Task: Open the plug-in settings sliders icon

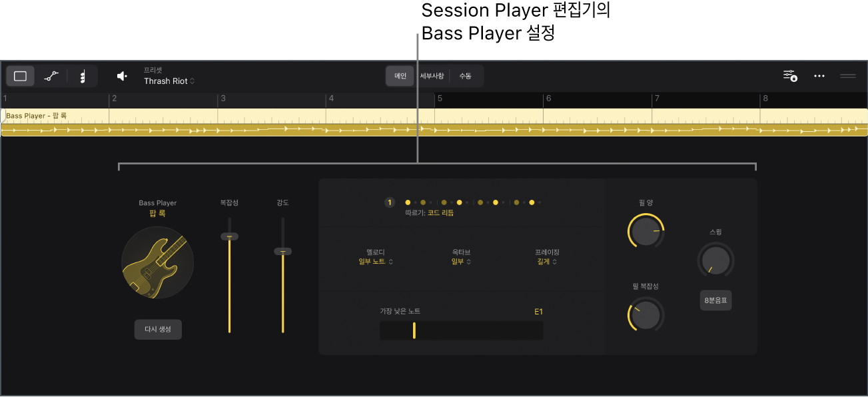Action: (790, 76)
